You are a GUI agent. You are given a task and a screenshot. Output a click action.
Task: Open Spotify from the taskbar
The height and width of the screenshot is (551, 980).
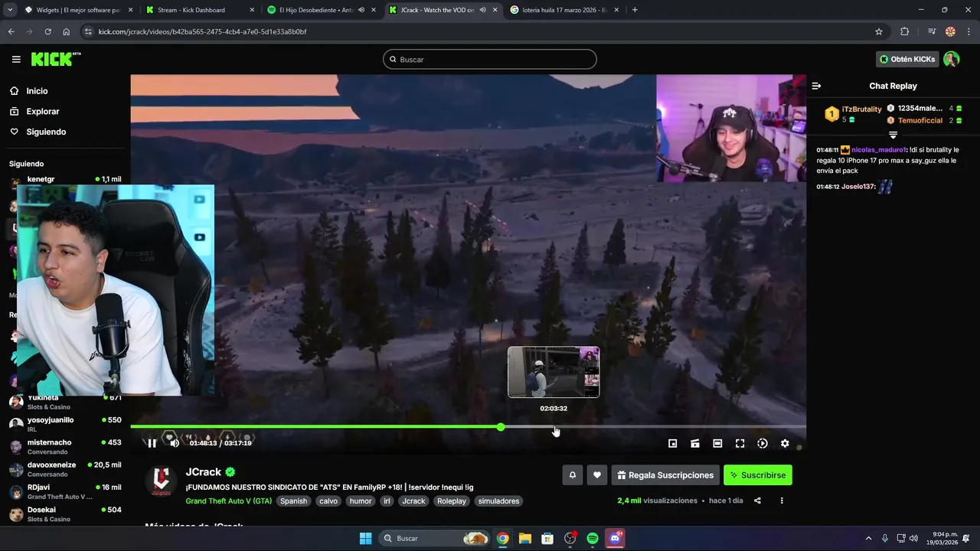point(593,538)
